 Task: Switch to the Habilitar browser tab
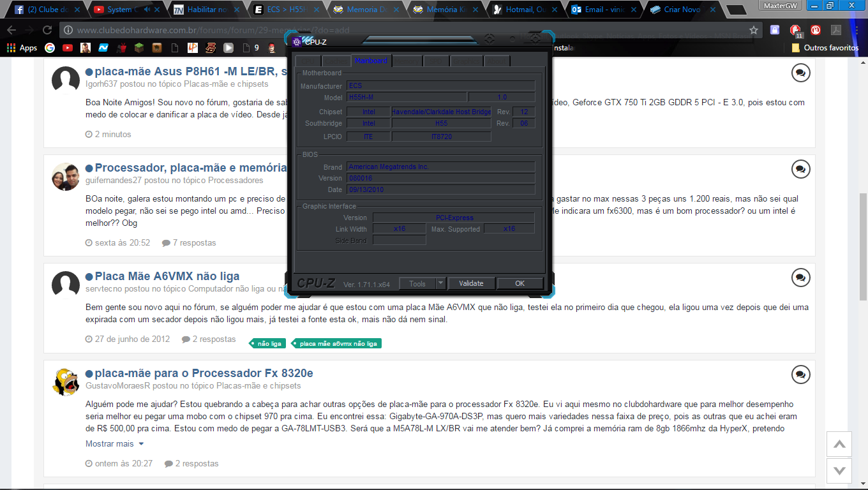tap(206, 10)
